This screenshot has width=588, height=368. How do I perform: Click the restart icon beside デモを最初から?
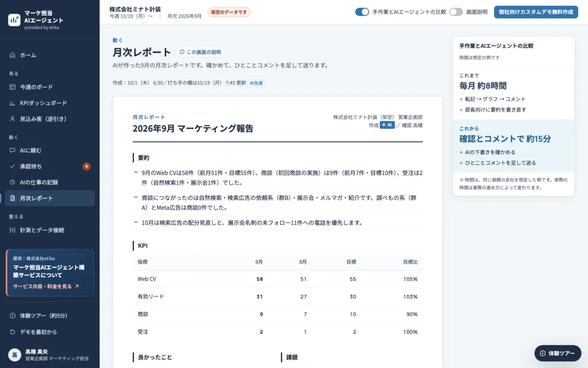click(13, 332)
